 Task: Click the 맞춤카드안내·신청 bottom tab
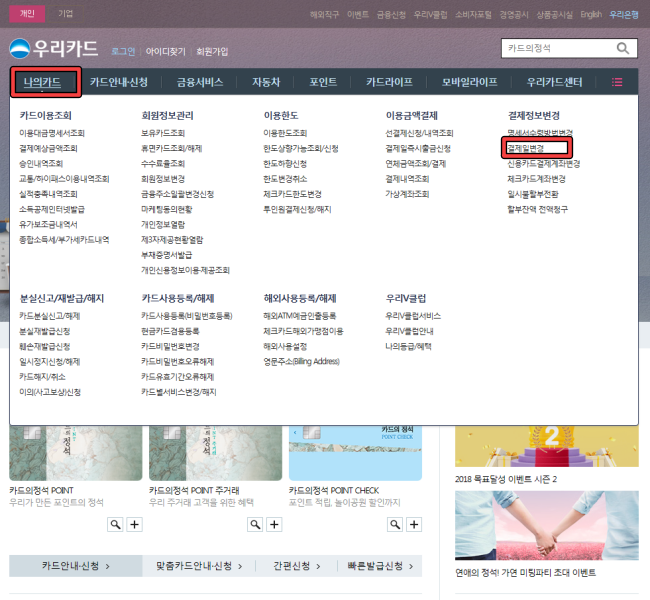199,566
